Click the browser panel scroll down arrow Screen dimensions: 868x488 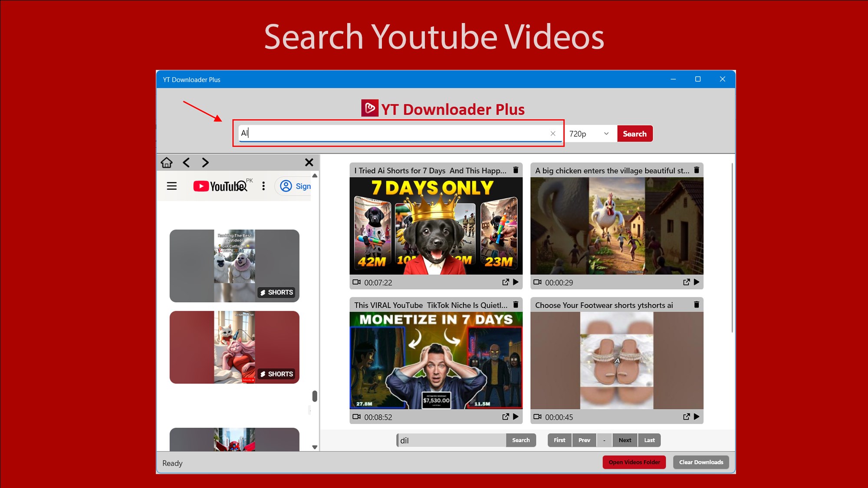pyautogui.click(x=315, y=447)
